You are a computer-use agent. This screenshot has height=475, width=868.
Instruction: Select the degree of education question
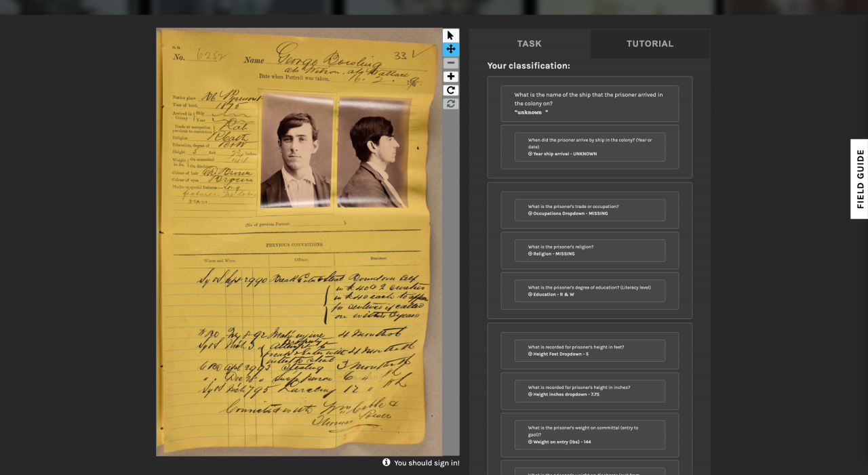tap(589, 287)
